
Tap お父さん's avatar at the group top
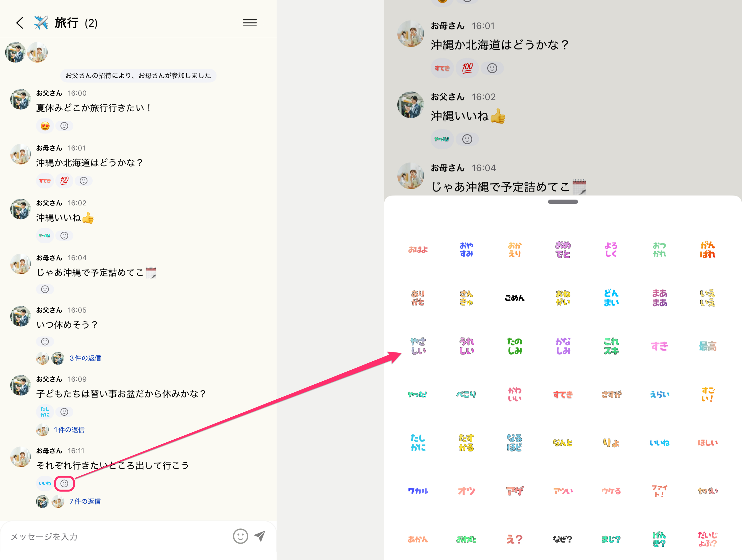[x=16, y=52]
